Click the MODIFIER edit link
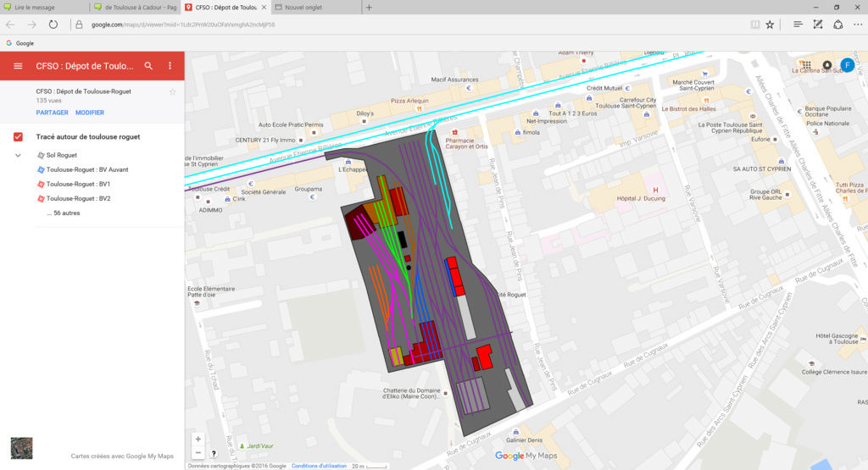The height and width of the screenshot is (470, 868). [90, 113]
